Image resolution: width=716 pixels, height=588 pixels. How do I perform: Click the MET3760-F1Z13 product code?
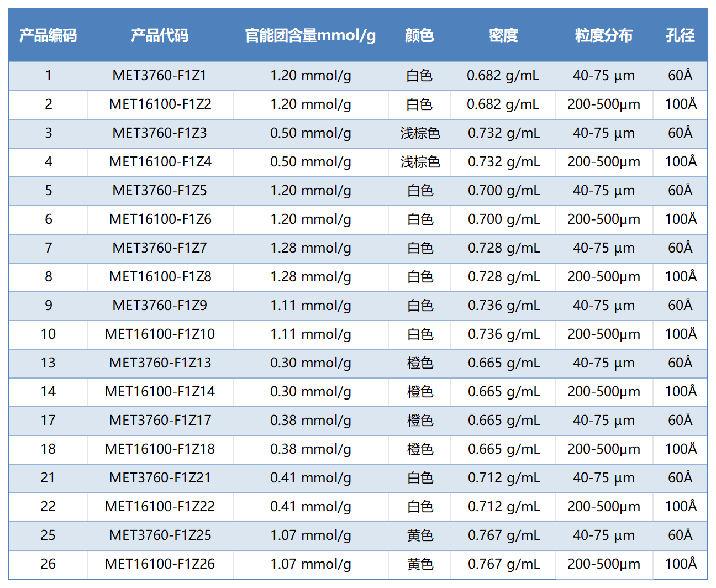[x=160, y=363]
